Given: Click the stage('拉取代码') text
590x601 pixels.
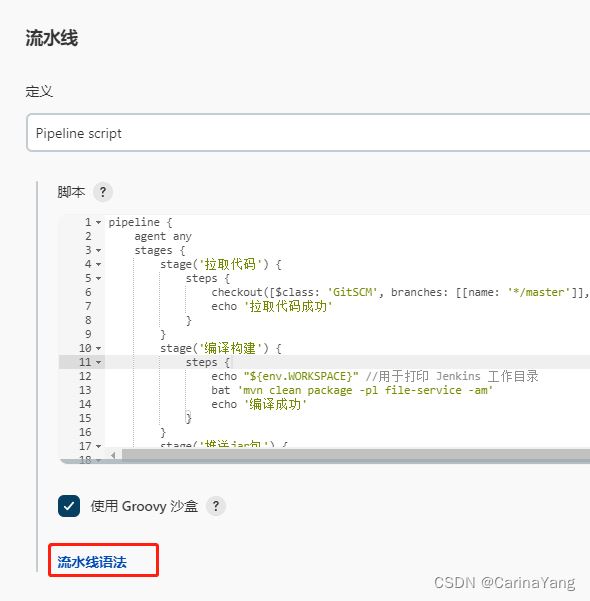Looking at the screenshot, I should (214, 264).
